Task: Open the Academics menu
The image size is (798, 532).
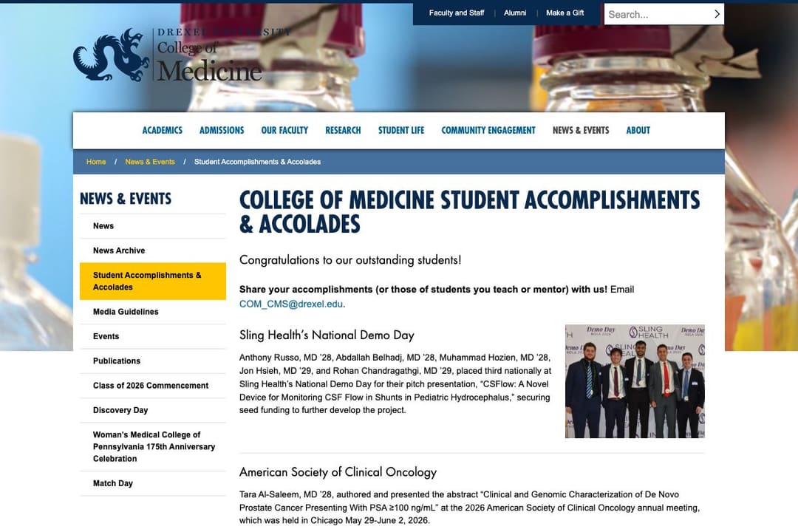Action: pos(163,130)
